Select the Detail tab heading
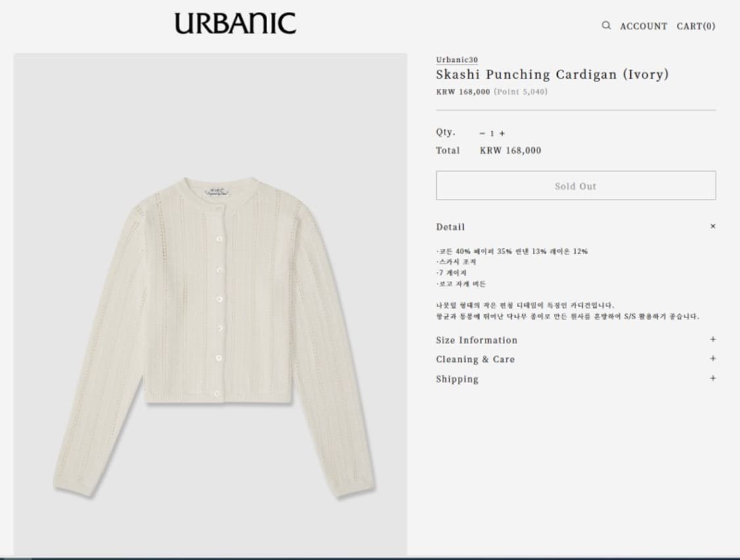This screenshot has height=560, width=740. point(450,226)
